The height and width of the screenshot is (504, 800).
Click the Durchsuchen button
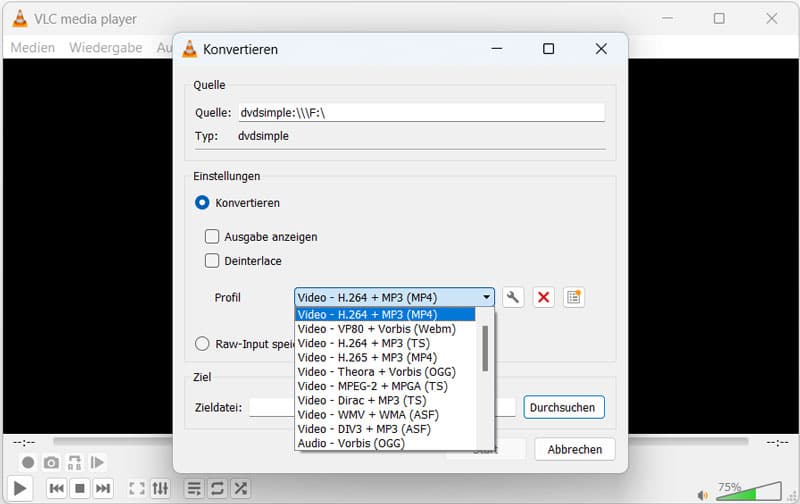point(564,407)
